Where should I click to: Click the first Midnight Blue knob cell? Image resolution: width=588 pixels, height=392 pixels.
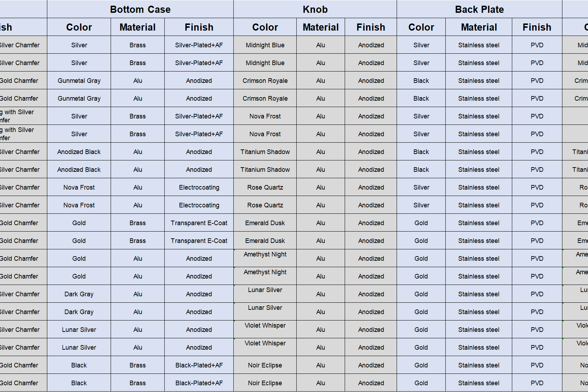point(265,45)
